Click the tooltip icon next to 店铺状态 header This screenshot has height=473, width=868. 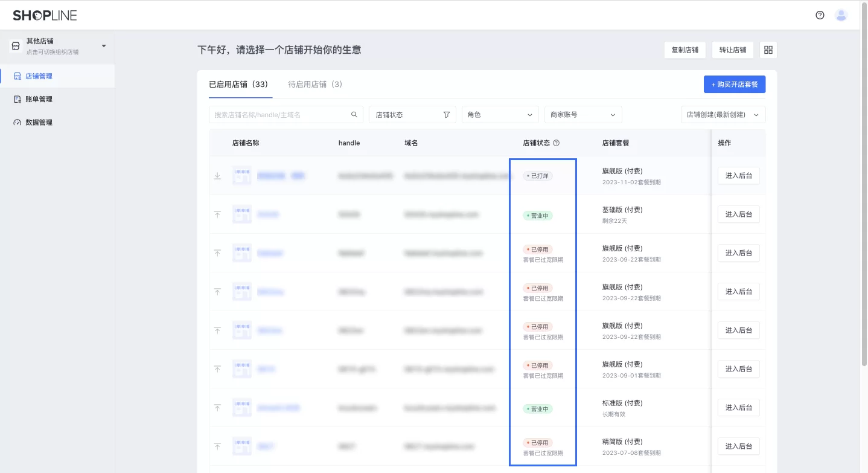555,143
